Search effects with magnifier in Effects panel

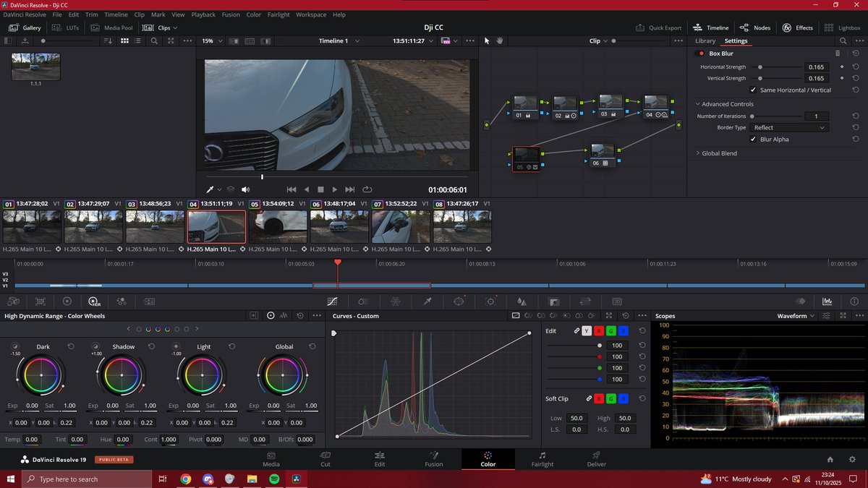point(843,41)
